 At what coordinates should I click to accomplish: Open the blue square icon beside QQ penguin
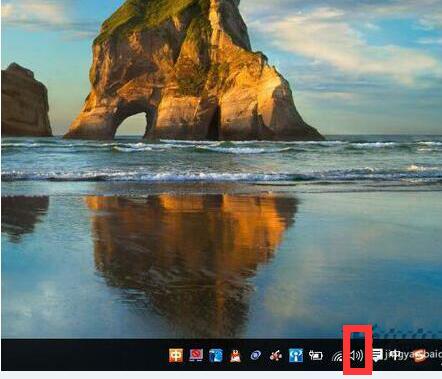(x=216, y=355)
